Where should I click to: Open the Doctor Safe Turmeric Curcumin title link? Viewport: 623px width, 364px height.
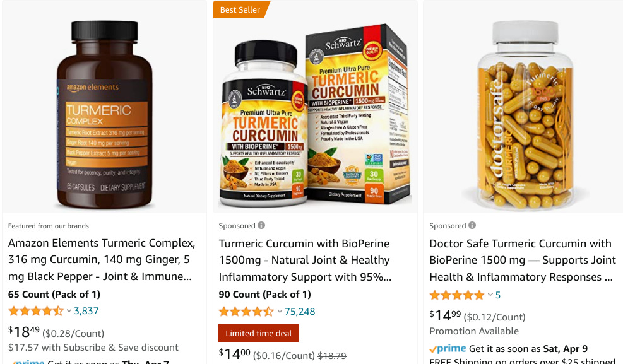(523, 261)
